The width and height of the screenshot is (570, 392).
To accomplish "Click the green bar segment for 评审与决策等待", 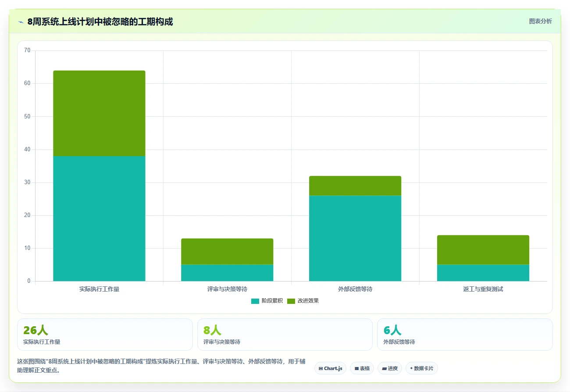I will [x=227, y=251].
